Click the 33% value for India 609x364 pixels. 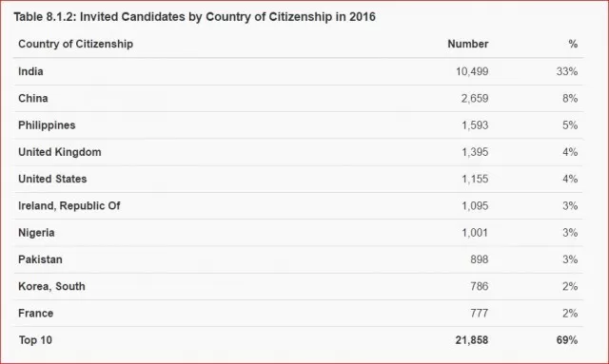[x=567, y=71]
